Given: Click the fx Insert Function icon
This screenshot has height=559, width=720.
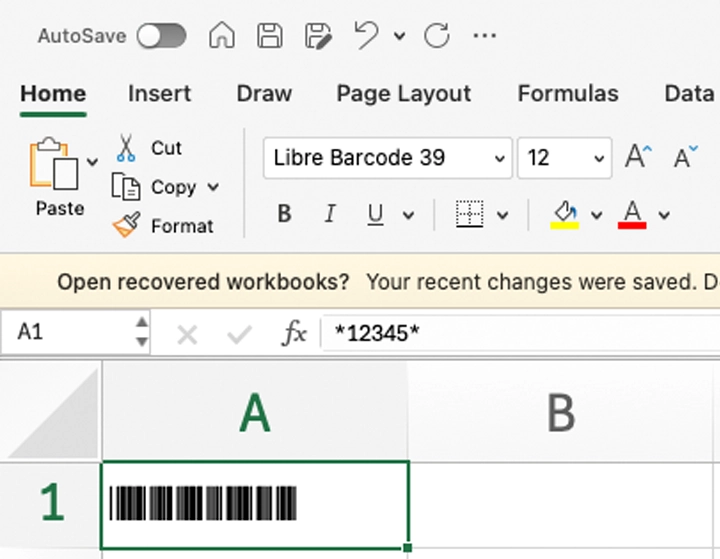Looking at the screenshot, I should point(293,333).
